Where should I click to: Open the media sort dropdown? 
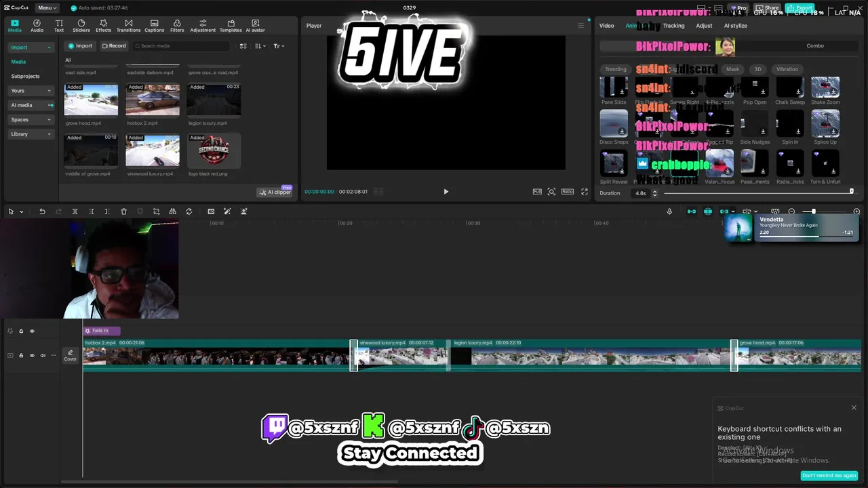[260, 46]
